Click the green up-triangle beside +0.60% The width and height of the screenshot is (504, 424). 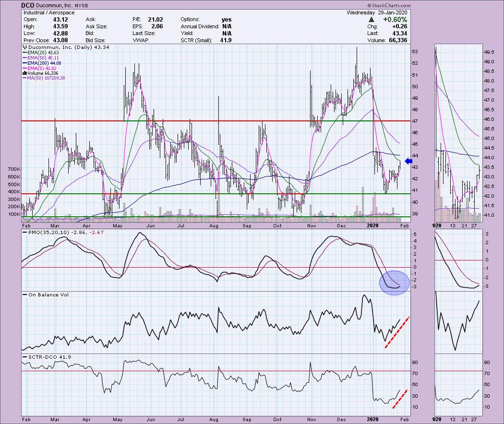pos(371,20)
